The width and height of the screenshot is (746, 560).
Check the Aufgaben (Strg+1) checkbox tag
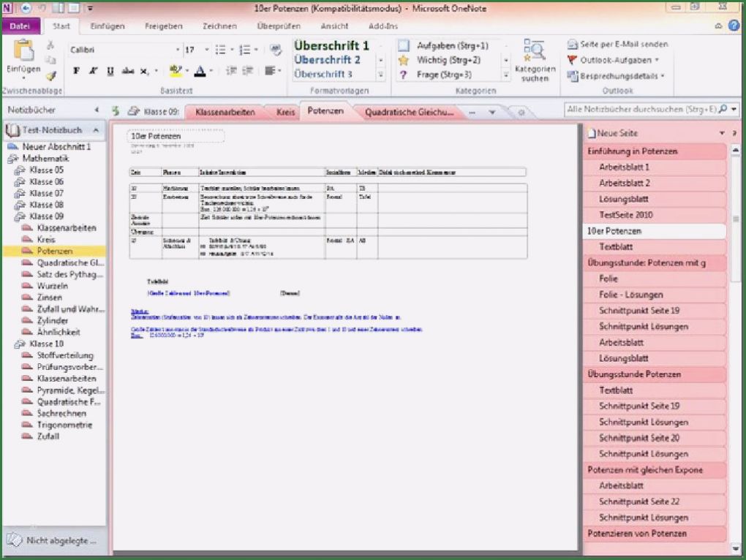click(403, 45)
